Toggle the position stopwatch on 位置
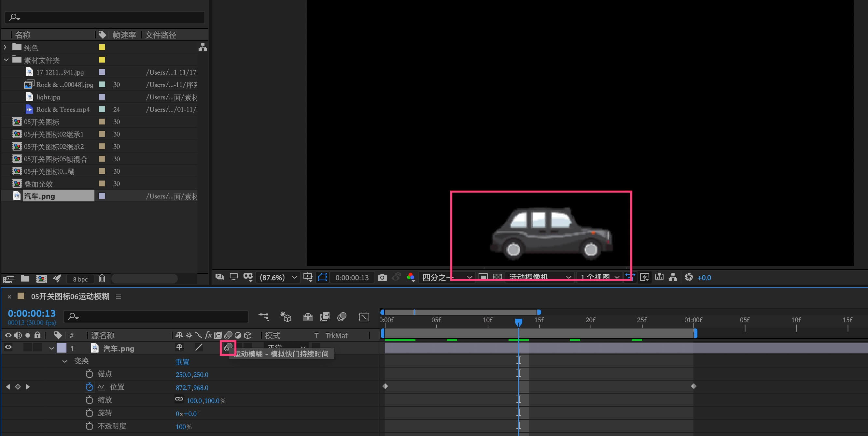 coord(89,387)
